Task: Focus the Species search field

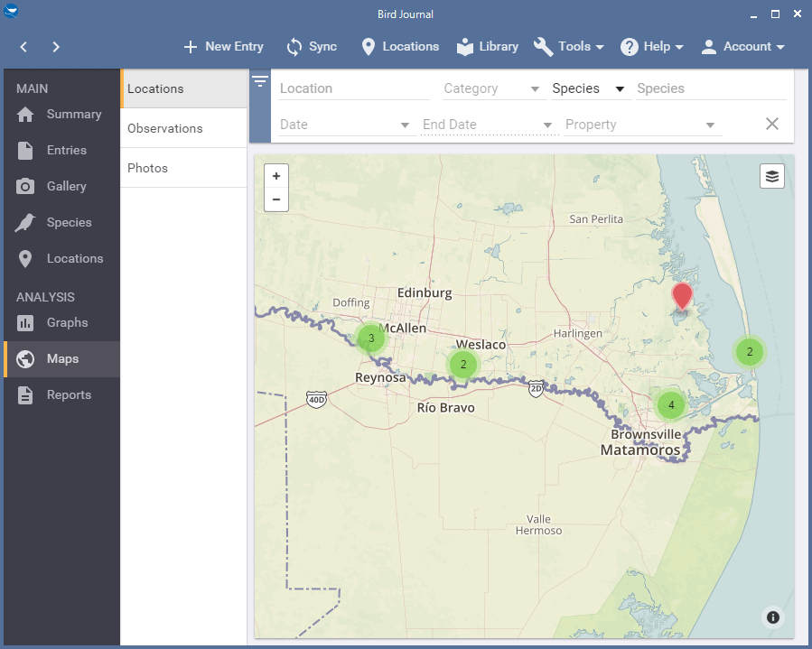Action: click(x=711, y=89)
